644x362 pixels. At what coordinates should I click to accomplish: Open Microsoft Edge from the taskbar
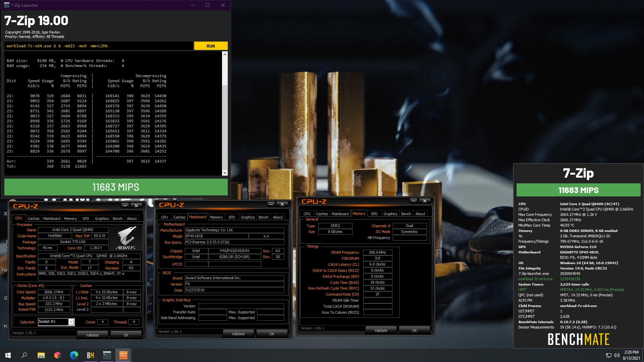pos(74,355)
